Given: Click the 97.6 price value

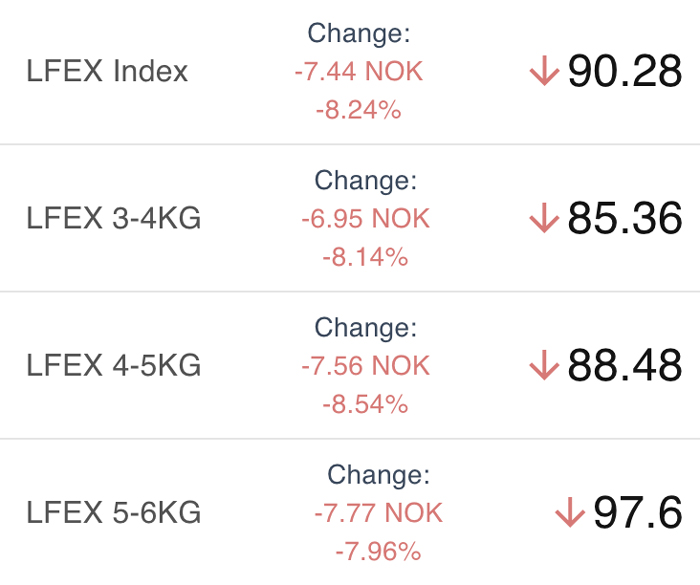Looking at the screenshot, I should (x=638, y=512).
